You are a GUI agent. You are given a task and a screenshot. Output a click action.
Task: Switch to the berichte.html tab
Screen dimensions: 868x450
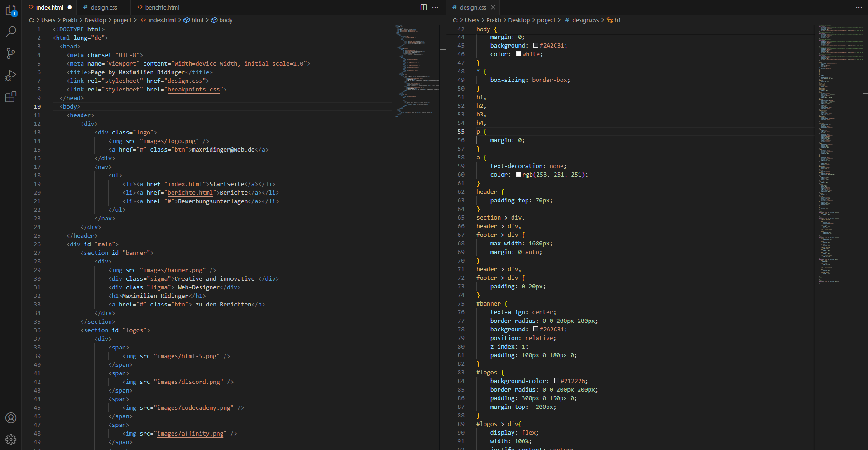coord(162,7)
